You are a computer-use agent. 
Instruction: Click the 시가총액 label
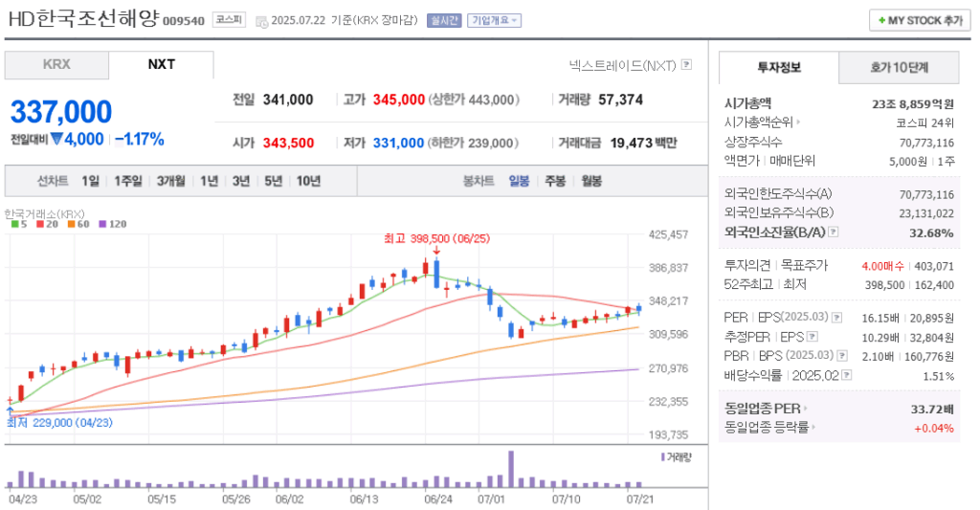(747, 103)
